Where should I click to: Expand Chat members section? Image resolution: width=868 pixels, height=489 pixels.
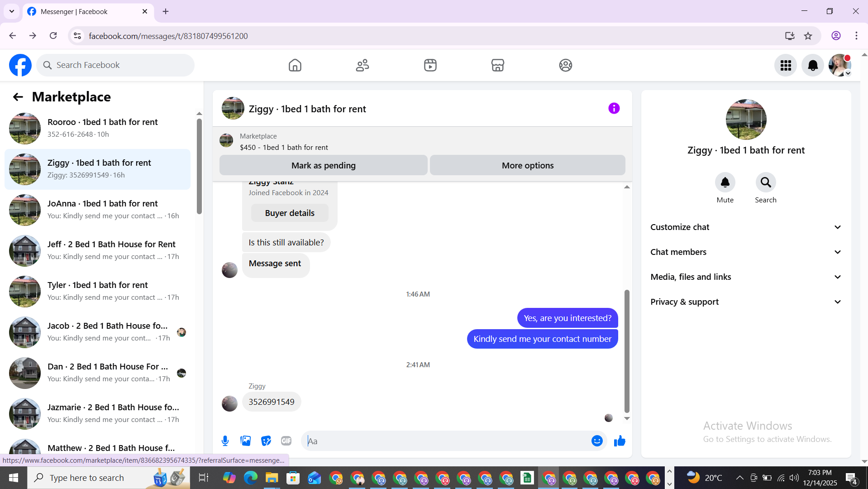pyautogui.click(x=746, y=252)
